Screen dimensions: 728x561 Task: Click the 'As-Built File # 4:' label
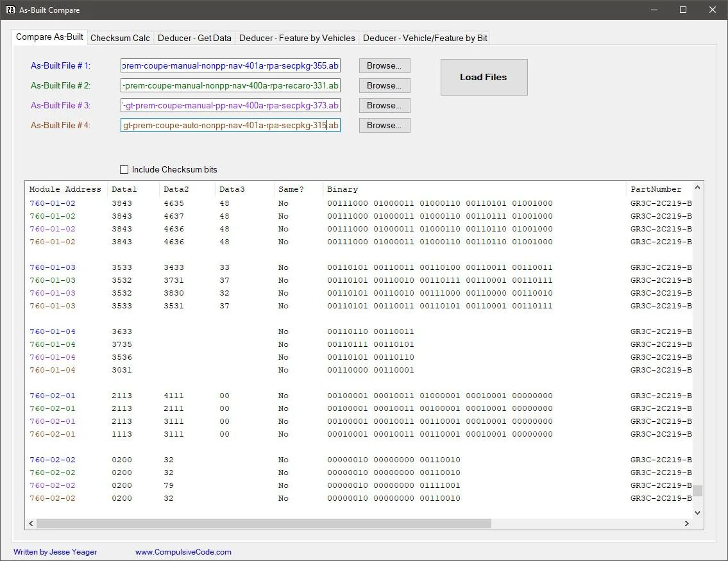tap(60, 125)
